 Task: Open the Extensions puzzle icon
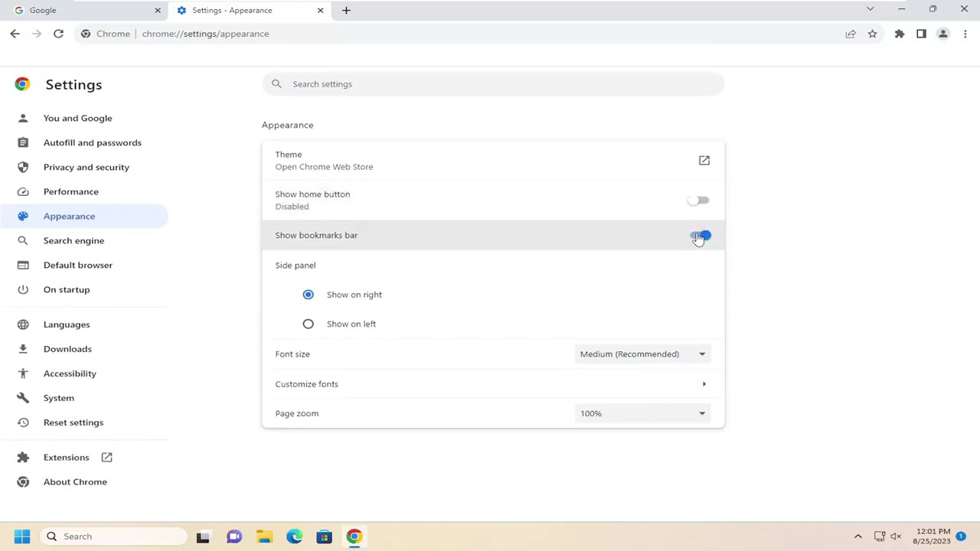pos(900,34)
